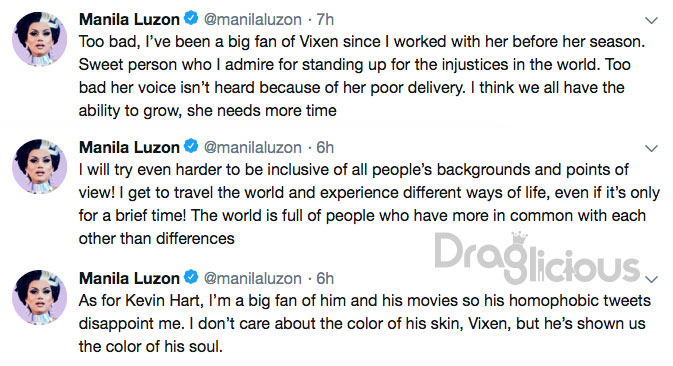The image size is (673, 366).
Task: Expand options chevron on second tweet
Action: pyautogui.click(x=652, y=148)
